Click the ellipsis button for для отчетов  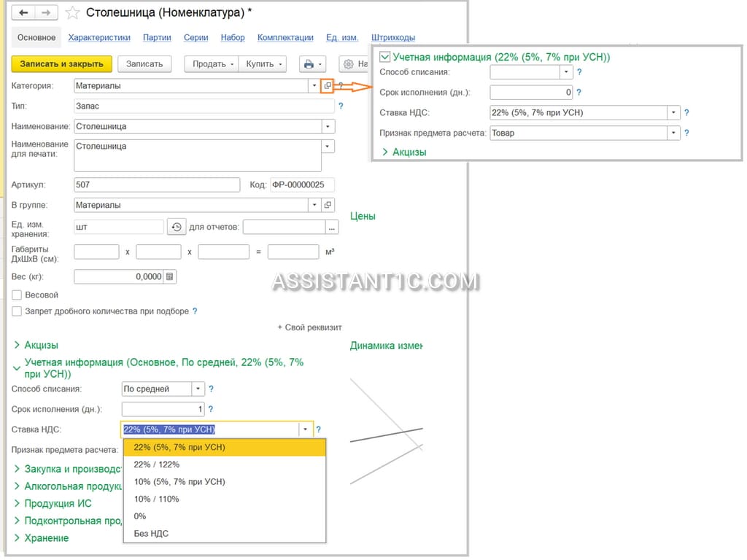click(332, 227)
